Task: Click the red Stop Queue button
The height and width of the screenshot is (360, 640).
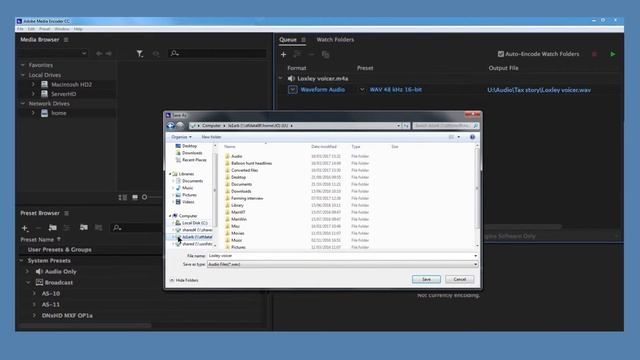Action: [594, 54]
